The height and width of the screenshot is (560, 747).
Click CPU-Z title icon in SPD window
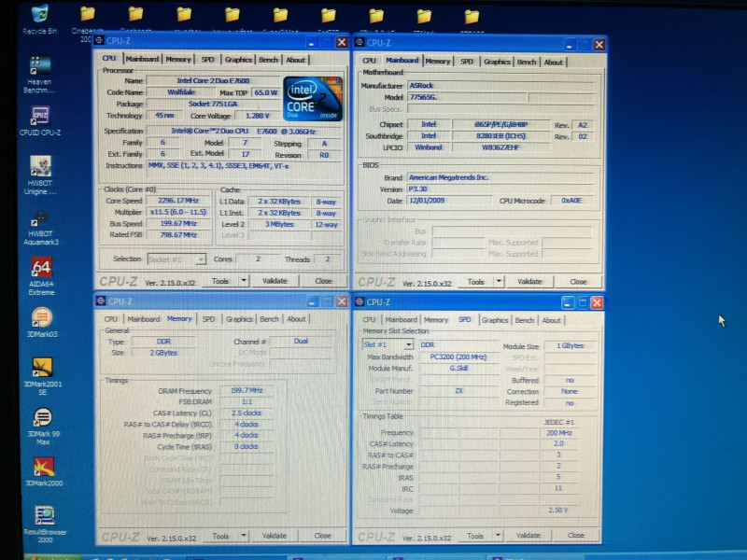coord(359,301)
